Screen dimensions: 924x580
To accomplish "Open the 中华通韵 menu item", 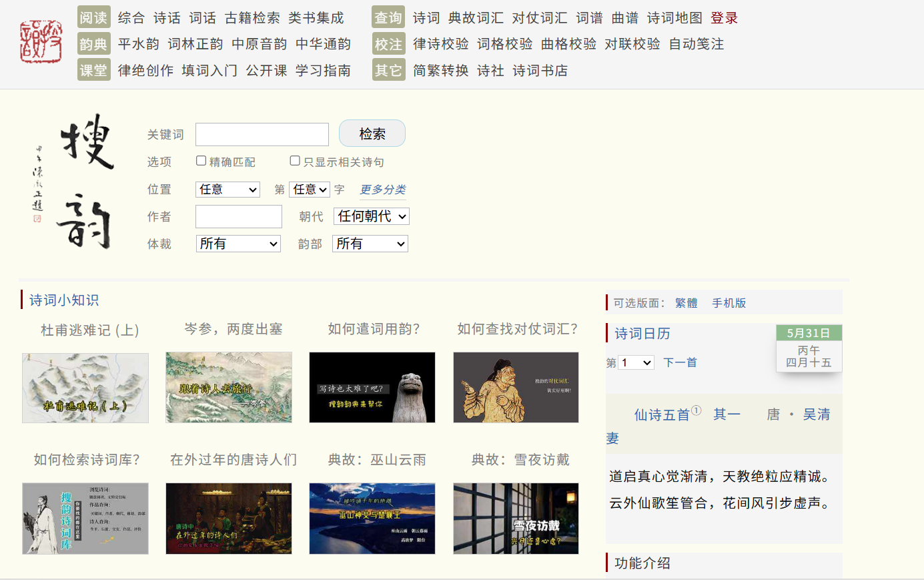I will [x=324, y=44].
